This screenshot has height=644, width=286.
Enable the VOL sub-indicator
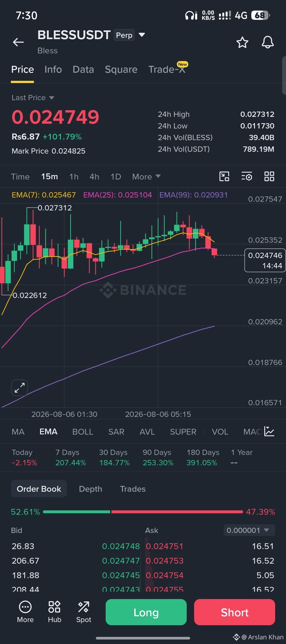point(220,432)
